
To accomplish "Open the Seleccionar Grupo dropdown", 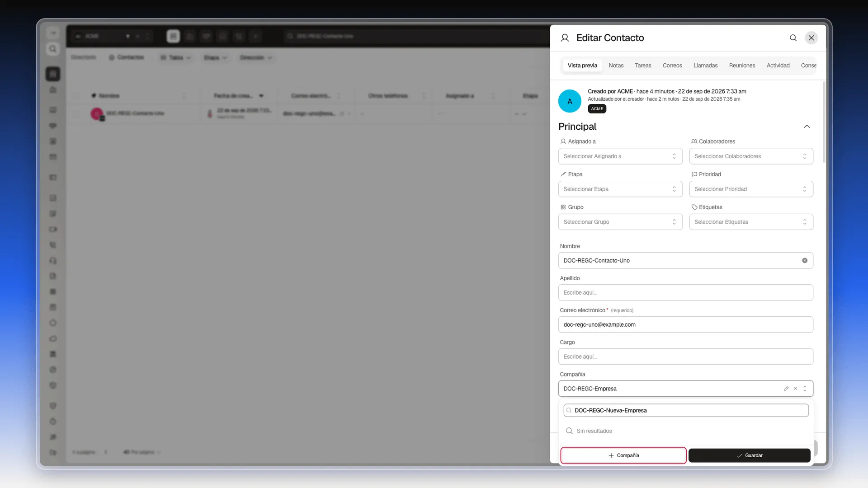I will 620,222.
